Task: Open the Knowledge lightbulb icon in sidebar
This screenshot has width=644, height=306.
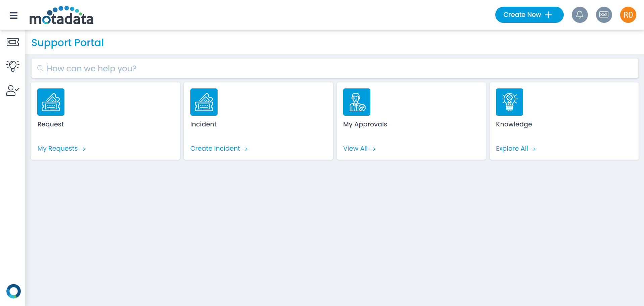Action: 12,66
